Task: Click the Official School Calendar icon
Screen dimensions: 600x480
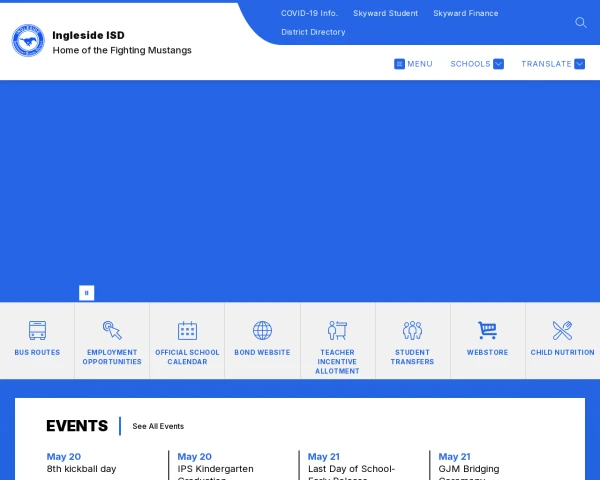Action: [x=188, y=331]
